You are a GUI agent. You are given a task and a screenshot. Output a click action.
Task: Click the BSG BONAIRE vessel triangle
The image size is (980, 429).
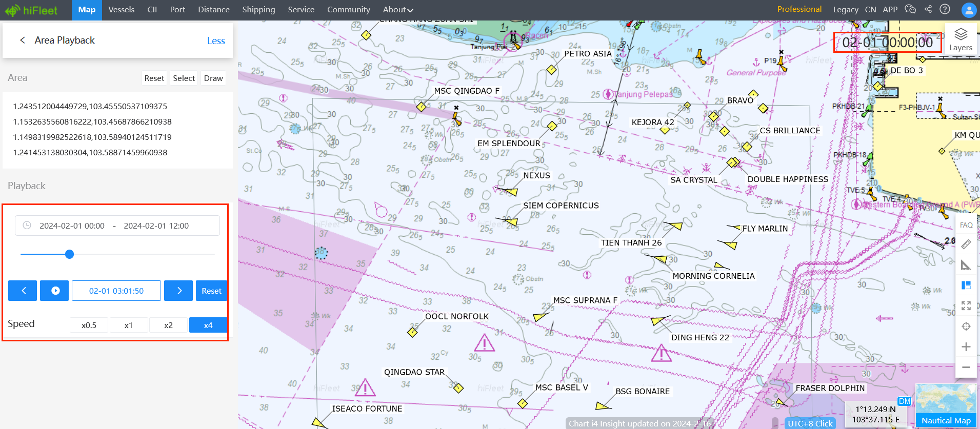point(603,406)
